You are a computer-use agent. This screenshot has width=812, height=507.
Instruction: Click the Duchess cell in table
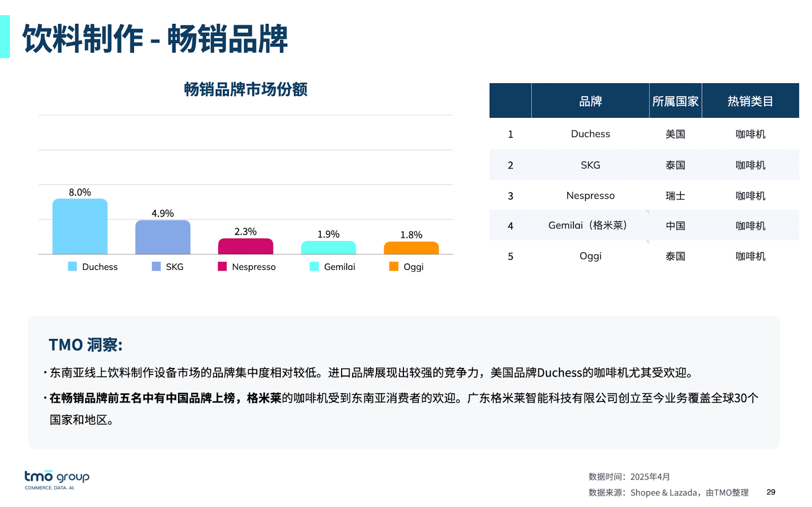[x=590, y=134]
